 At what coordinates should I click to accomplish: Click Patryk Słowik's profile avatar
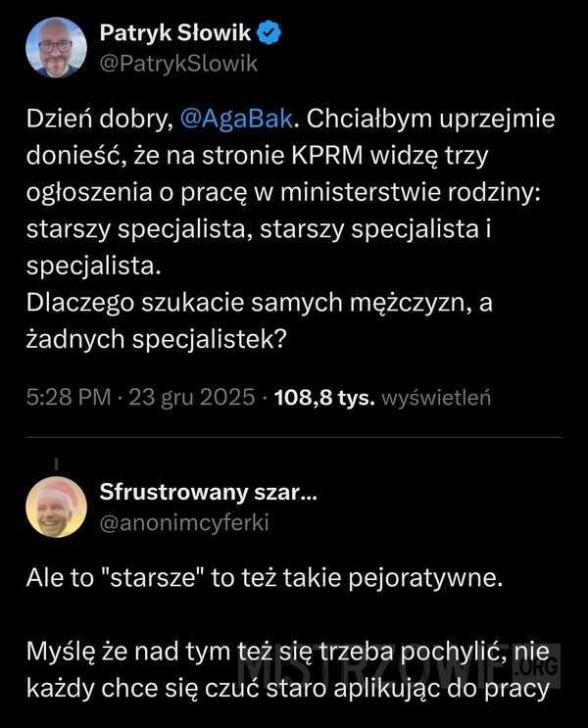(x=59, y=47)
